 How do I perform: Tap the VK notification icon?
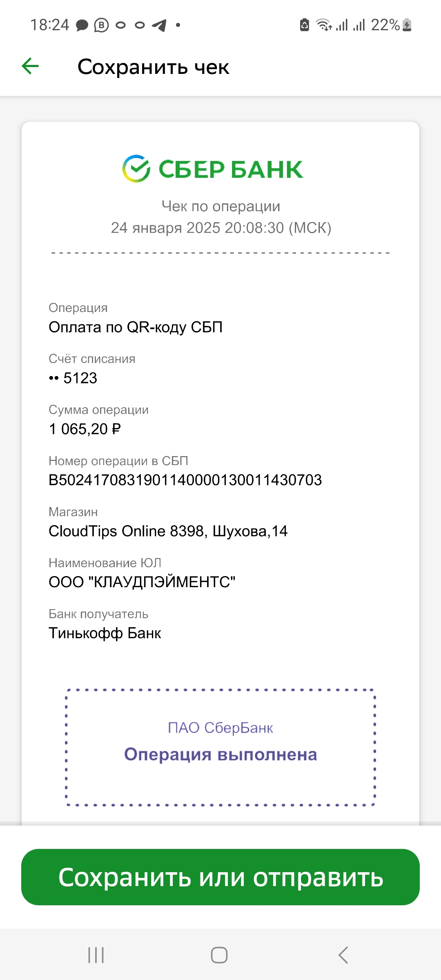pos(101,25)
